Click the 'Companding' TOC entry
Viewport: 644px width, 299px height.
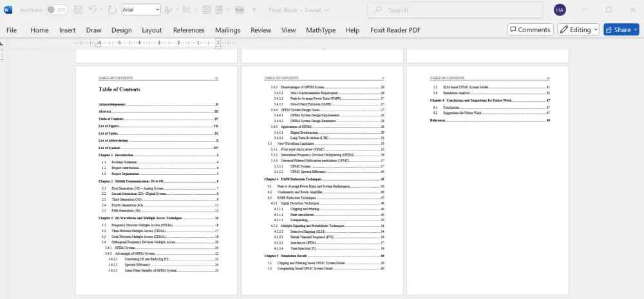tap(329, 221)
